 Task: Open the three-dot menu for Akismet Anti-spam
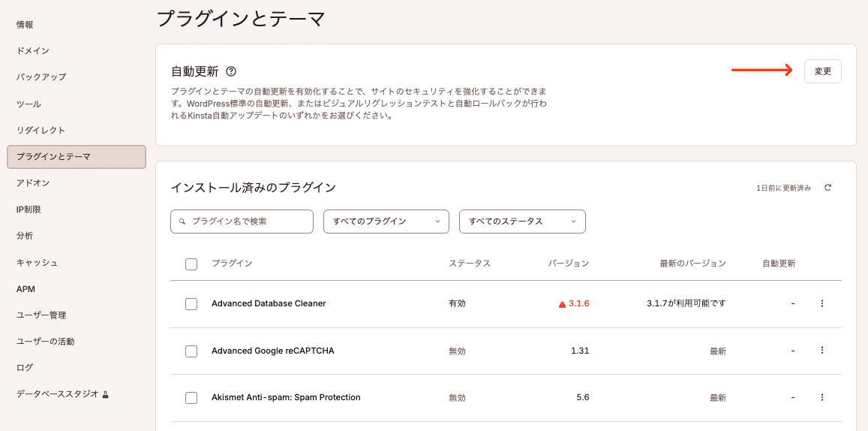(822, 397)
